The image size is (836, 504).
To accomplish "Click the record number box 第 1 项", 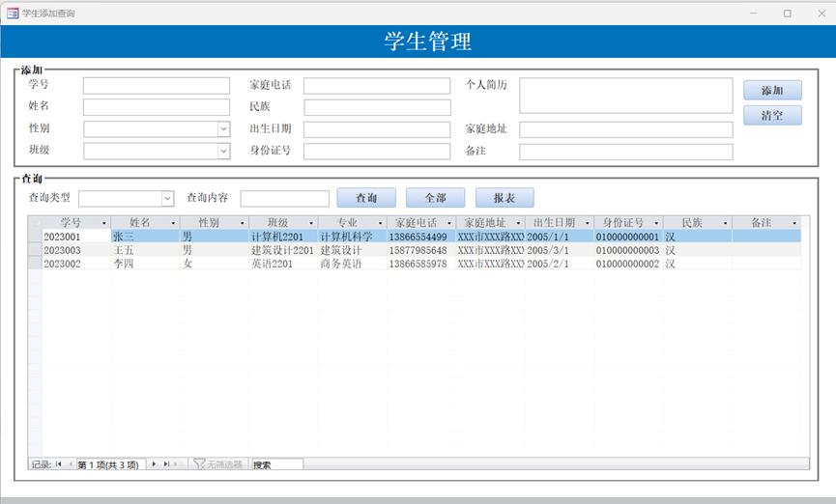I will (111, 464).
